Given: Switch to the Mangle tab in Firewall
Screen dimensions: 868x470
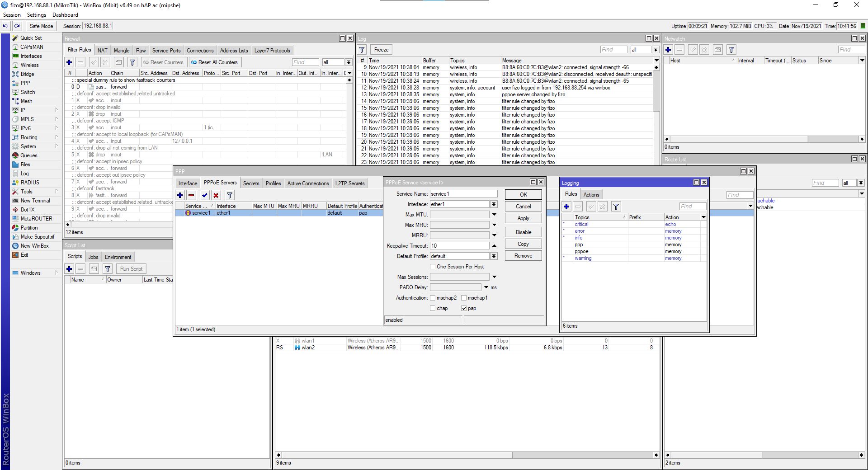Looking at the screenshot, I should pos(122,51).
